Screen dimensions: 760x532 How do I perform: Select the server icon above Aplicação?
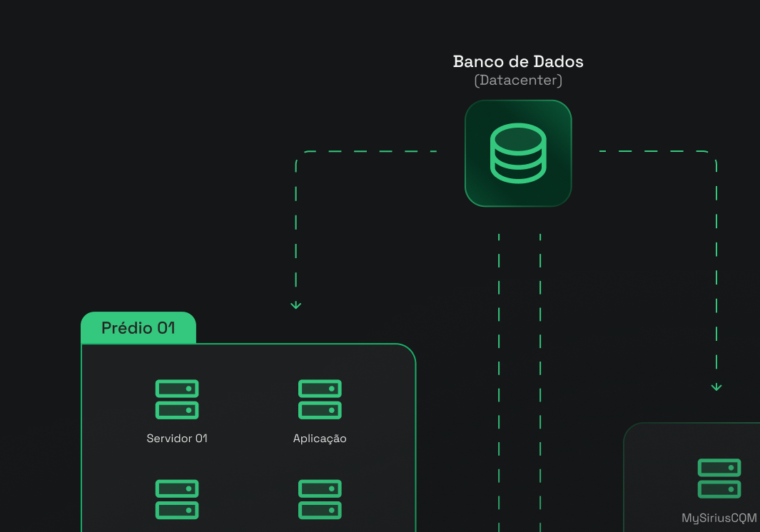(x=320, y=399)
